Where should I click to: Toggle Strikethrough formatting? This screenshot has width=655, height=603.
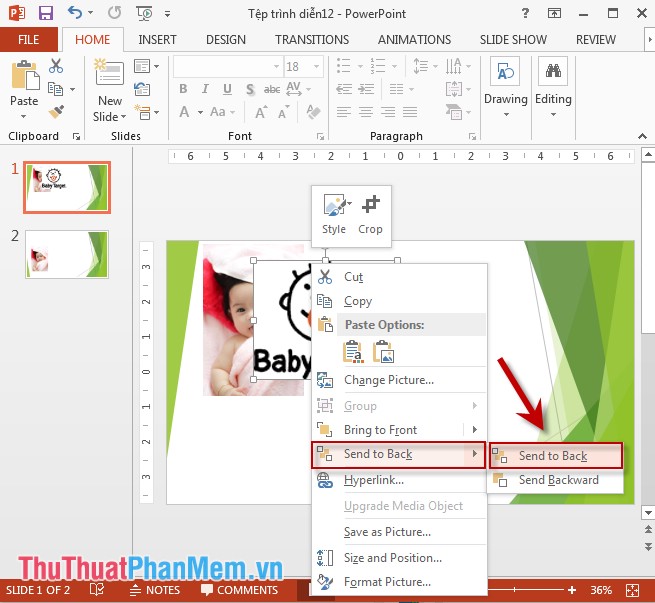point(272,89)
